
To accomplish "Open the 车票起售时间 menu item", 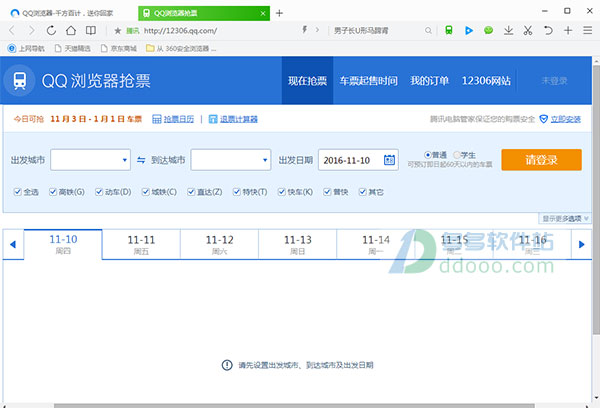I will point(368,81).
